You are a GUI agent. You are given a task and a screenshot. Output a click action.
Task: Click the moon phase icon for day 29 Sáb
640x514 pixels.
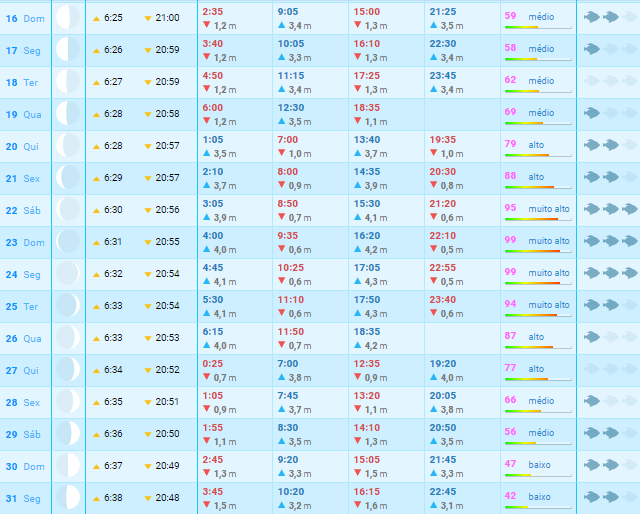tap(68, 434)
